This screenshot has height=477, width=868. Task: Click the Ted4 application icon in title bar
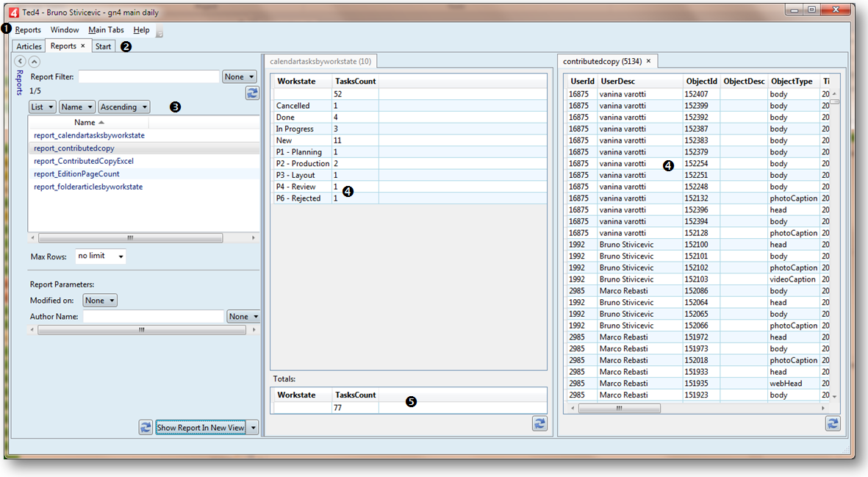tap(14, 12)
